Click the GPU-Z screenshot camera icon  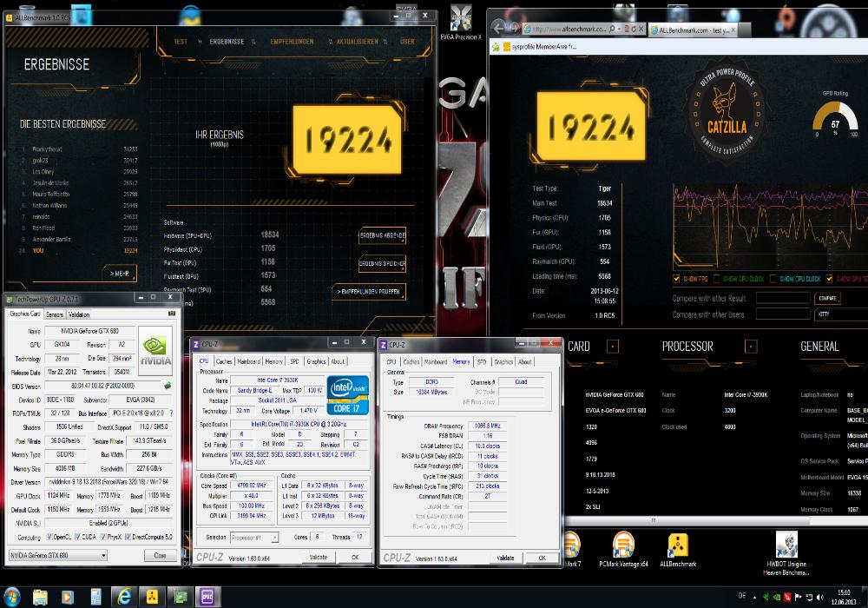click(172, 314)
